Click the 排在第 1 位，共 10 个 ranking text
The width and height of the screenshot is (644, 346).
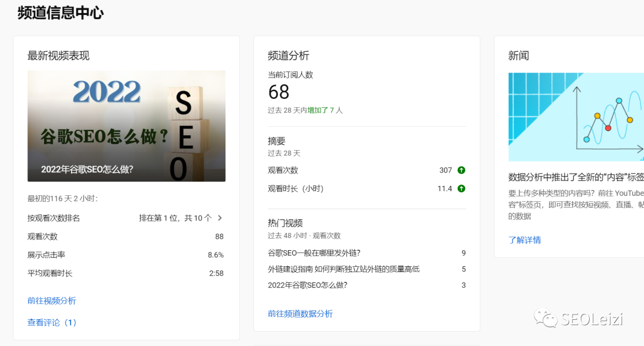tap(175, 218)
